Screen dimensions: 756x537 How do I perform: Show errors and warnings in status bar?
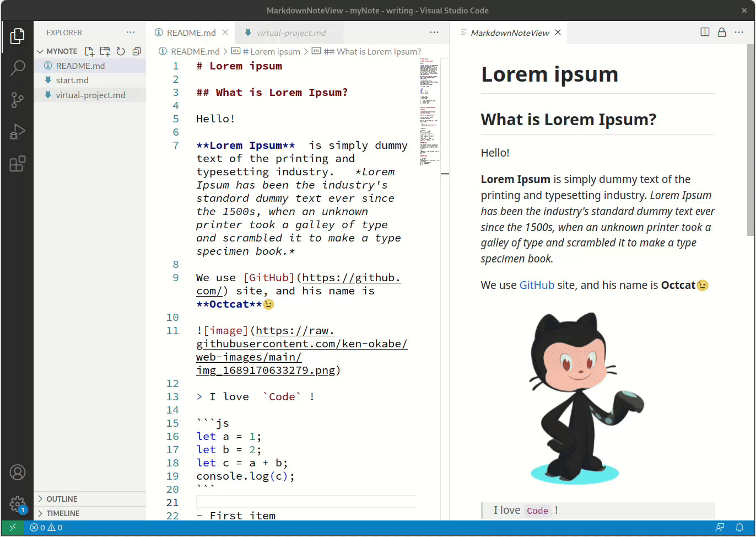[46, 528]
